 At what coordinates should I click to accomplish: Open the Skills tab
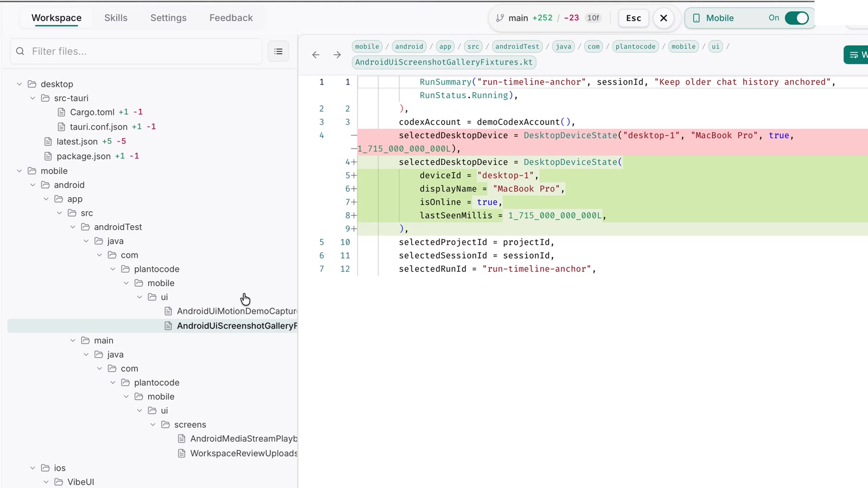116,18
